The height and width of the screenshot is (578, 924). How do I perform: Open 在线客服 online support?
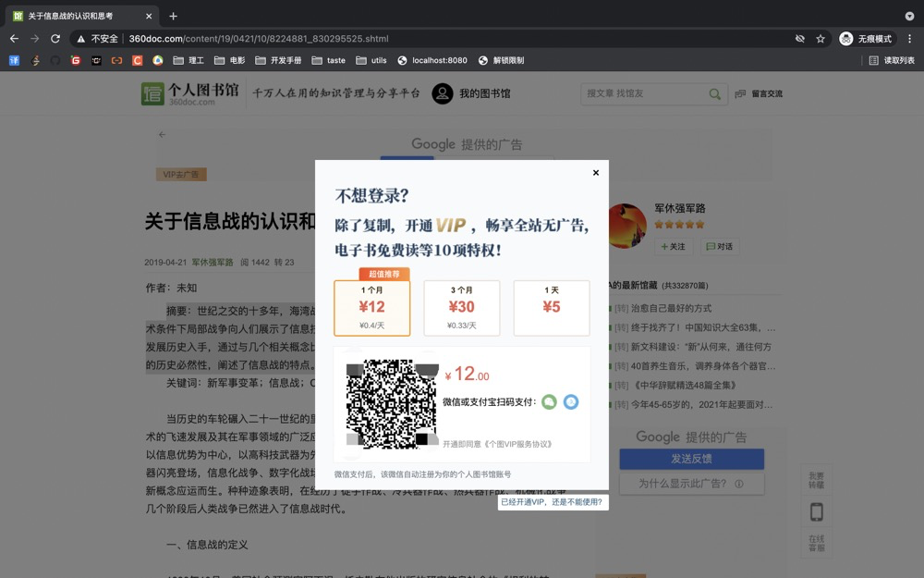pos(816,543)
